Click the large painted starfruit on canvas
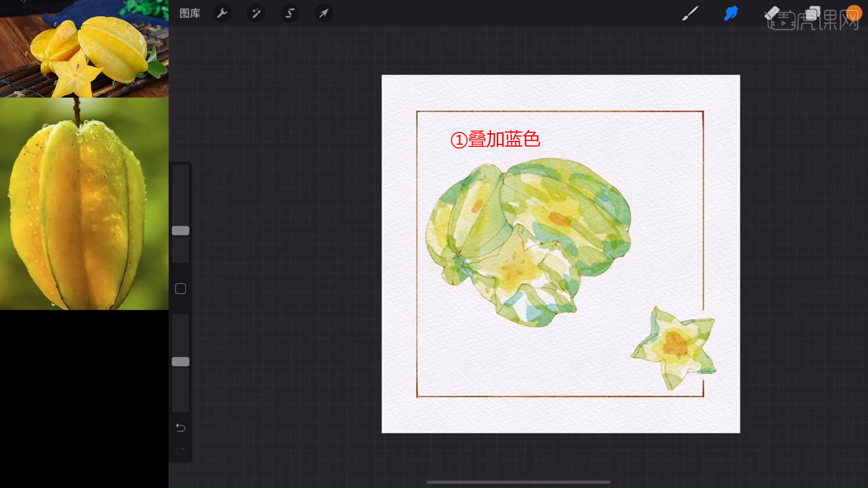The image size is (868, 488). coord(528,242)
